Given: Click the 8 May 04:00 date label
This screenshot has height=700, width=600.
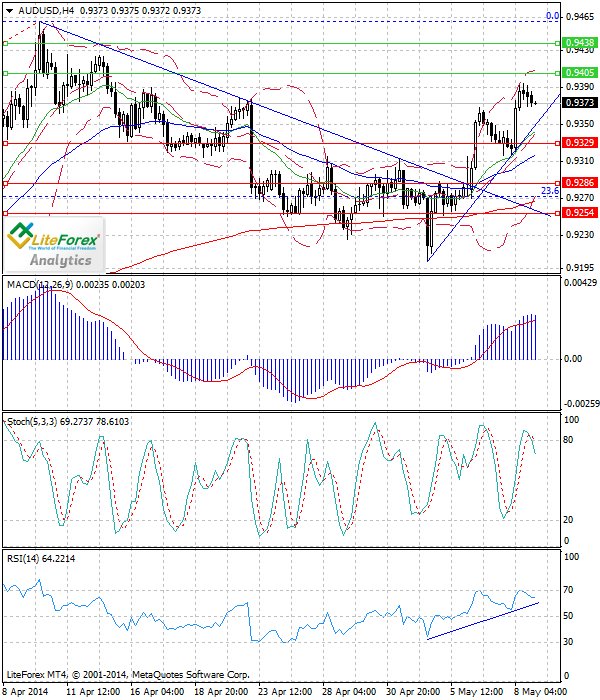Looking at the screenshot, I should pos(541,692).
